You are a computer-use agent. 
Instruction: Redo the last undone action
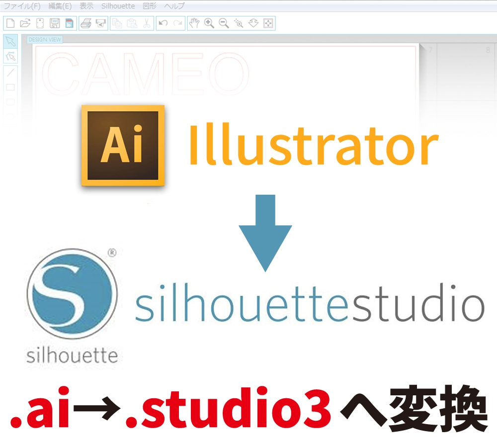(x=178, y=23)
